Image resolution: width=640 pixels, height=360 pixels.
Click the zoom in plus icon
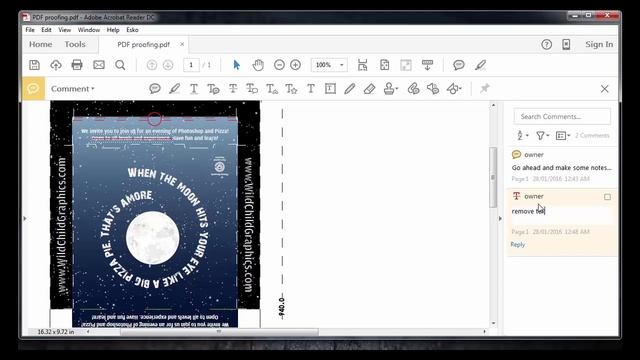(296, 65)
